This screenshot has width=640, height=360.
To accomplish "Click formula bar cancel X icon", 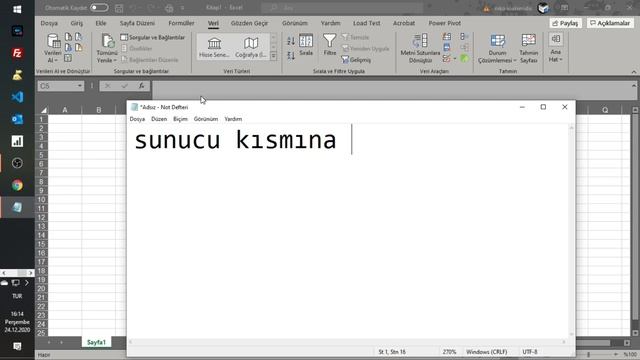I will 107,86.
